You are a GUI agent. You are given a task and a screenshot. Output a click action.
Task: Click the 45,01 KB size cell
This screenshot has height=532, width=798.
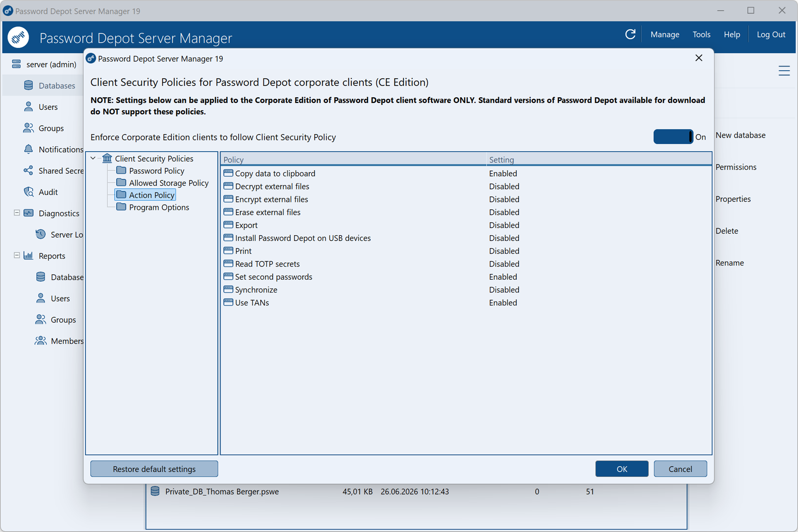[x=357, y=492]
